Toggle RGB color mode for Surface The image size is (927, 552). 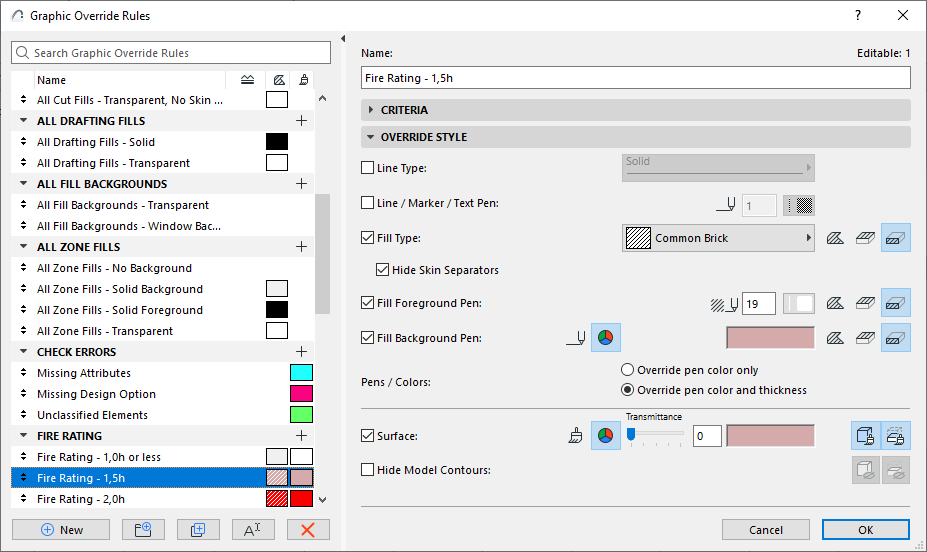click(x=605, y=436)
